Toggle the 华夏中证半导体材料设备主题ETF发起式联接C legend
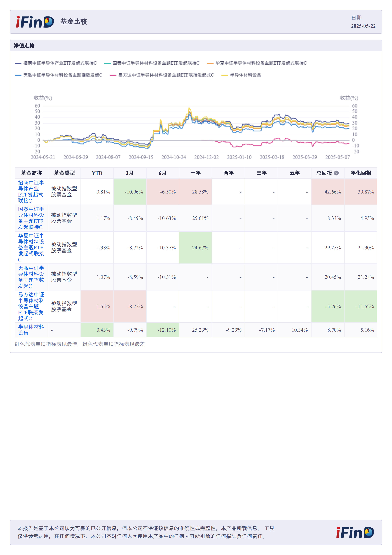 (257, 63)
